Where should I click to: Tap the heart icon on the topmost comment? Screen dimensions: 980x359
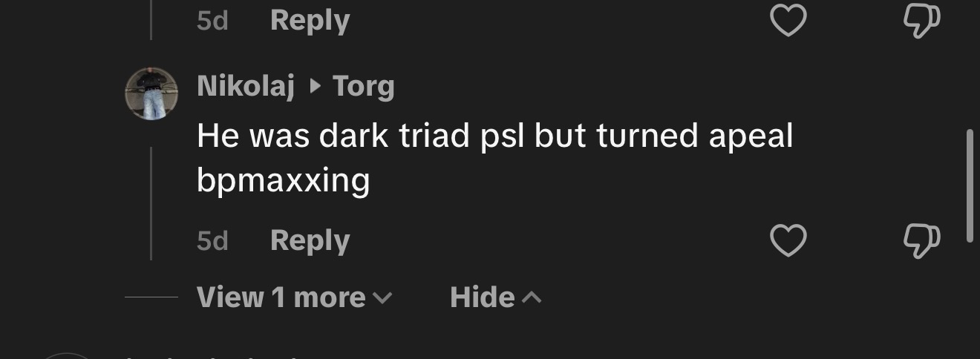coord(788,21)
